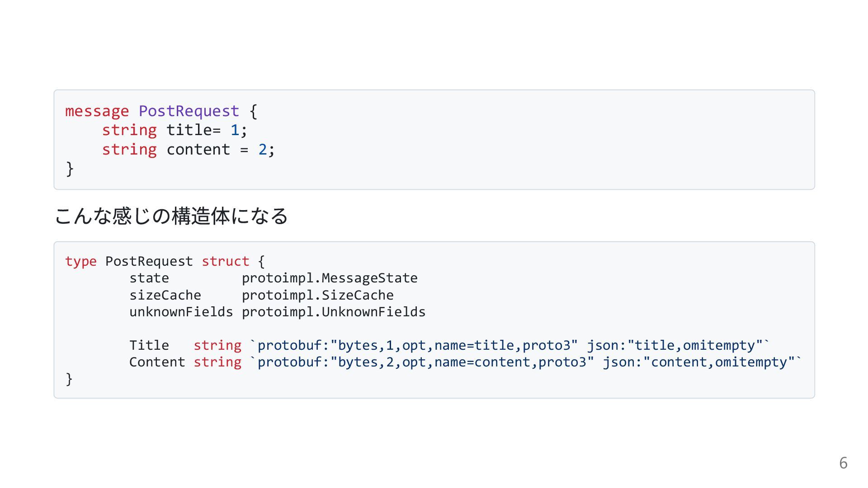Click the 'content' field name in the proto block
868x488 pixels.
click(x=198, y=150)
